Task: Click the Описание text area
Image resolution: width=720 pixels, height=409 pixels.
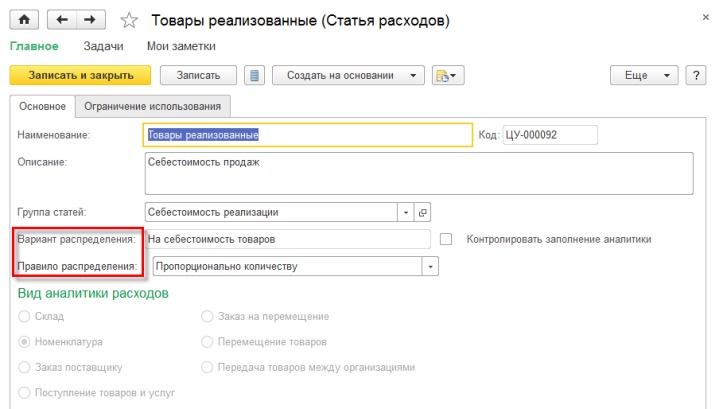Action: (419, 174)
